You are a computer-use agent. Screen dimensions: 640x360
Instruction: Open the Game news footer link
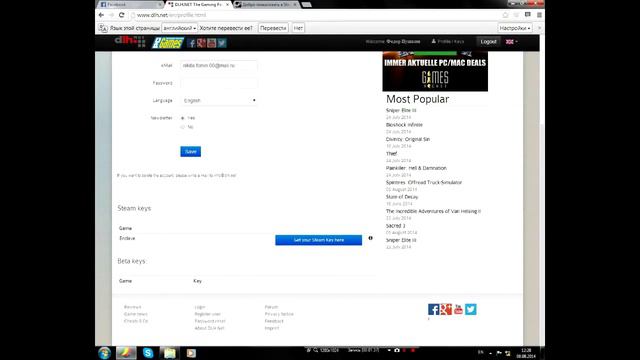(x=136, y=314)
